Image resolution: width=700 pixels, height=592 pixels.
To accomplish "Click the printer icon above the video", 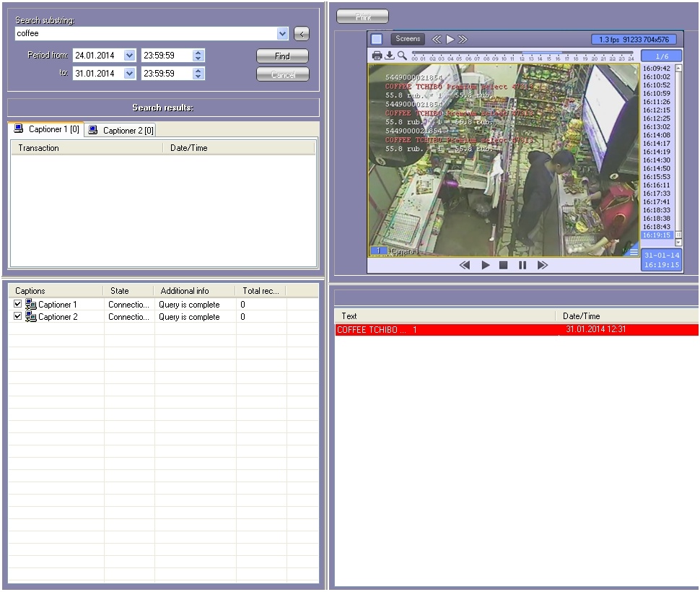I will pos(377,56).
